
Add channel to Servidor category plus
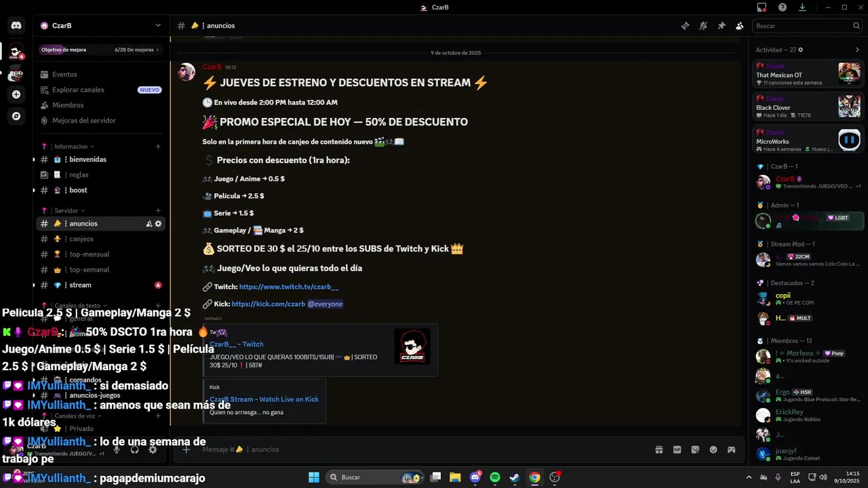click(158, 211)
